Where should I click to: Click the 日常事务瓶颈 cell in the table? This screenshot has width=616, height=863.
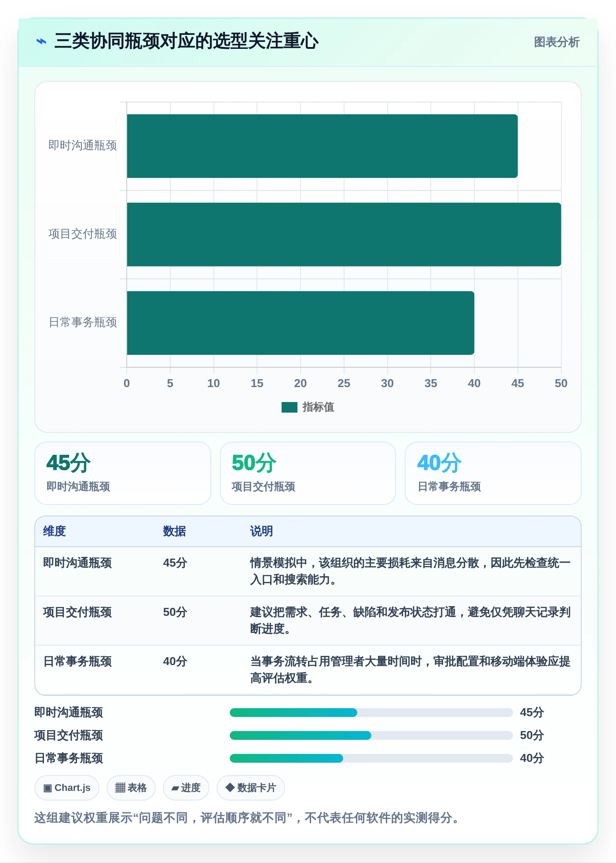(77, 662)
